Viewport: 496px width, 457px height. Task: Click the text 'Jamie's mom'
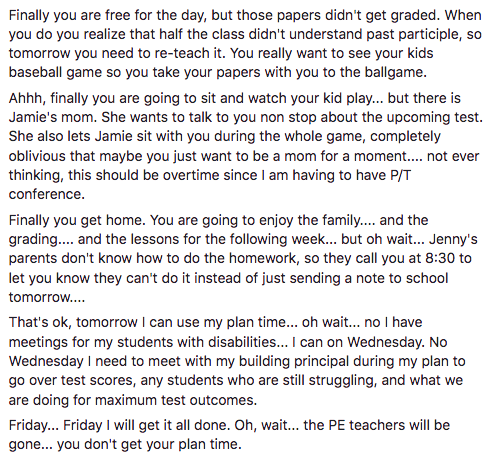(52, 117)
